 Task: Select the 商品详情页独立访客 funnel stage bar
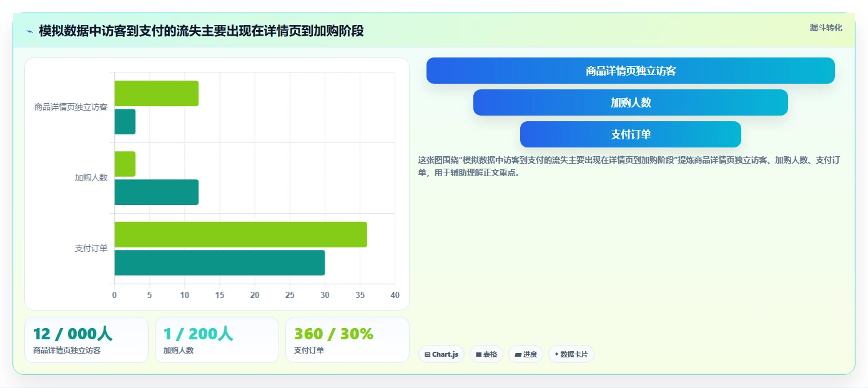click(x=631, y=71)
